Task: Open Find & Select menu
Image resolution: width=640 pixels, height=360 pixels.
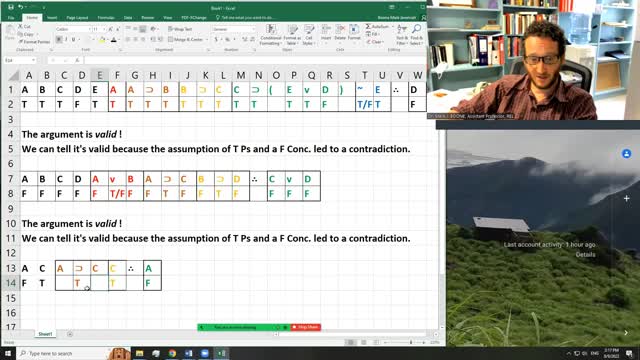Action: click(x=416, y=35)
